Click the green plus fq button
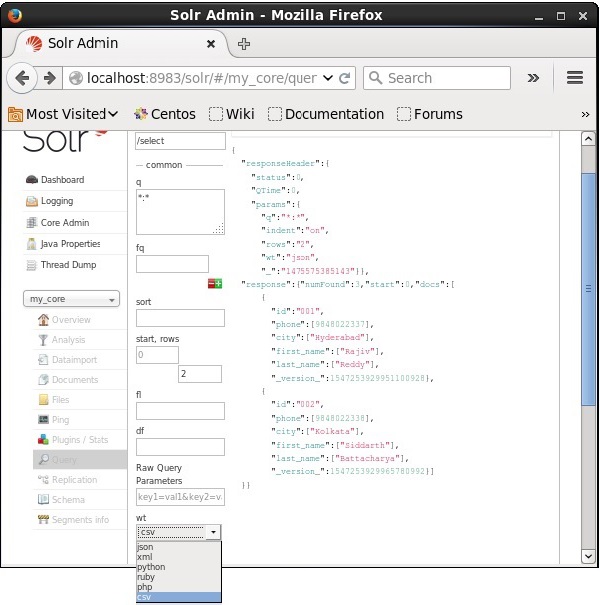The image size is (600, 605). [x=219, y=284]
